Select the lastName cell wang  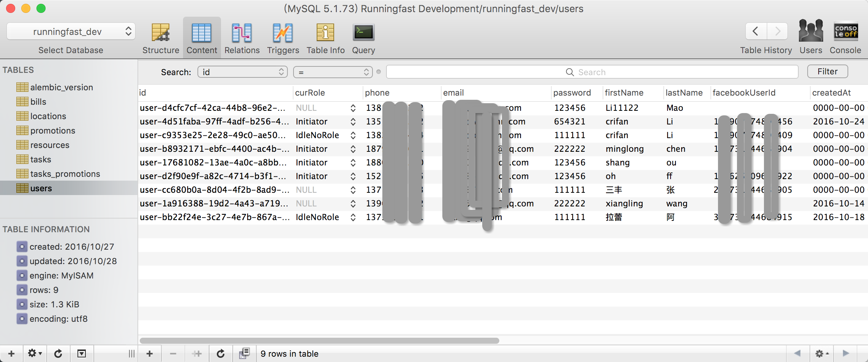(677, 203)
